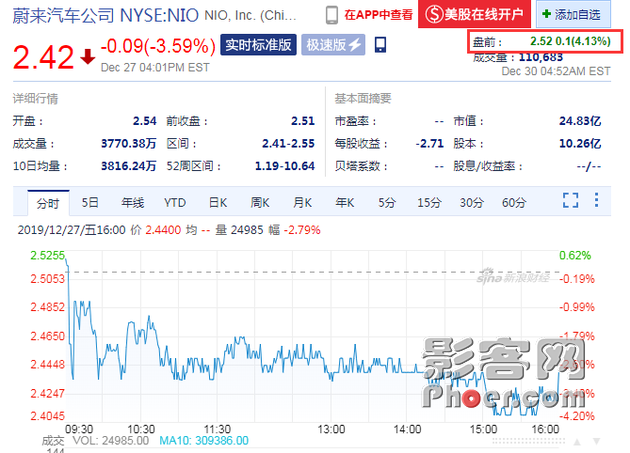Show the 日K candlestick tab

pos(218,202)
